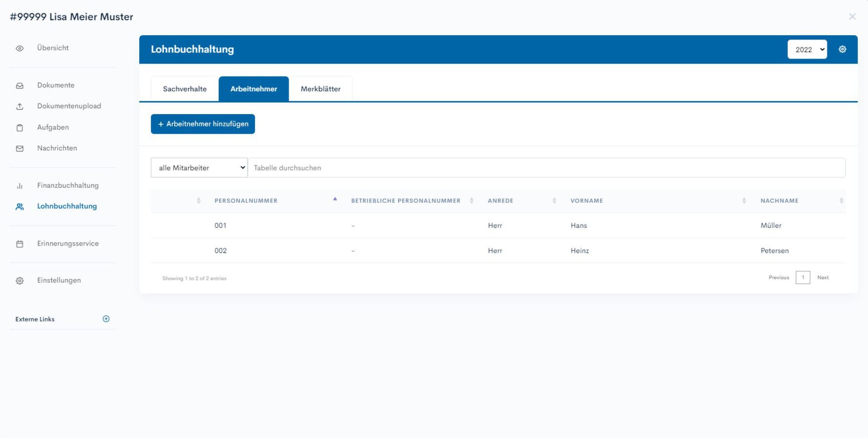Sort table by Personalnummer column
This screenshot has height=438, width=868.
coord(246,201)
